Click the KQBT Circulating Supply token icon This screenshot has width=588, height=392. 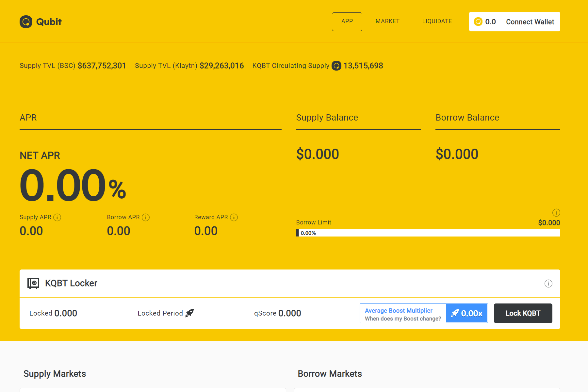336,66
